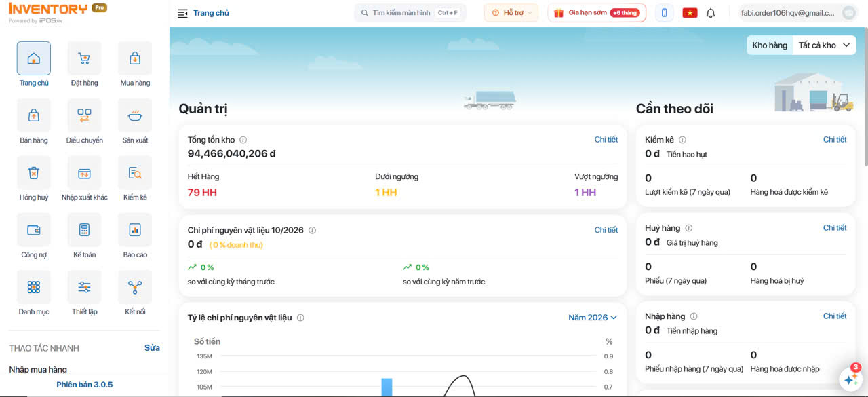Screen dimensions: 868x397
Task: Click the info icon next to Nhập hàng
Action: [693, 316]
